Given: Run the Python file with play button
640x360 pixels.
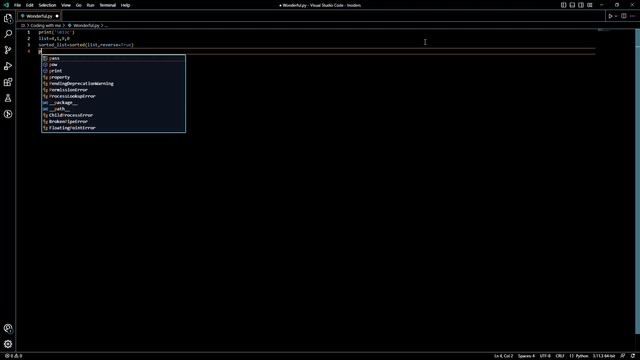Looking at the screenshot, I should click(x=610, y=16).
